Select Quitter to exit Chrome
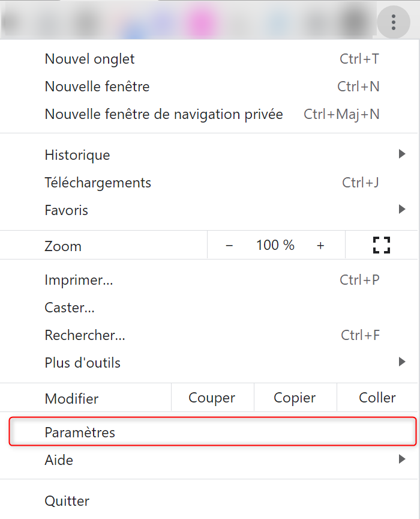The image size is (420, 519). click(x=67, y=501)
